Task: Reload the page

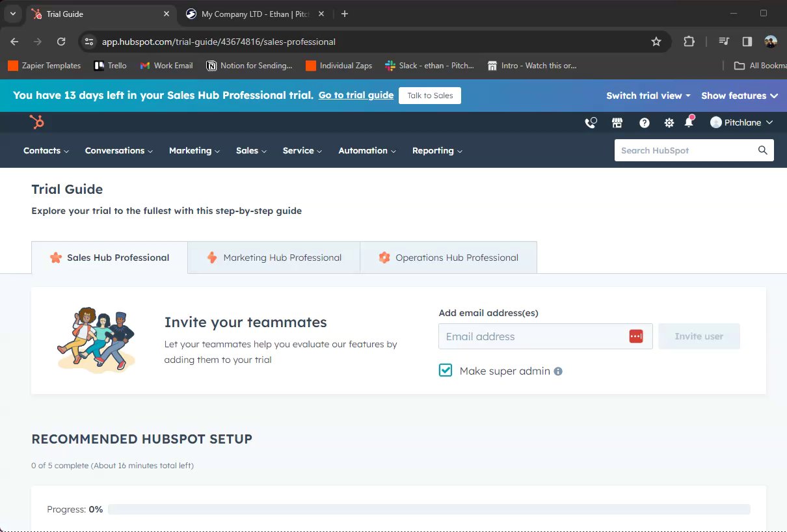Action: 61,42
